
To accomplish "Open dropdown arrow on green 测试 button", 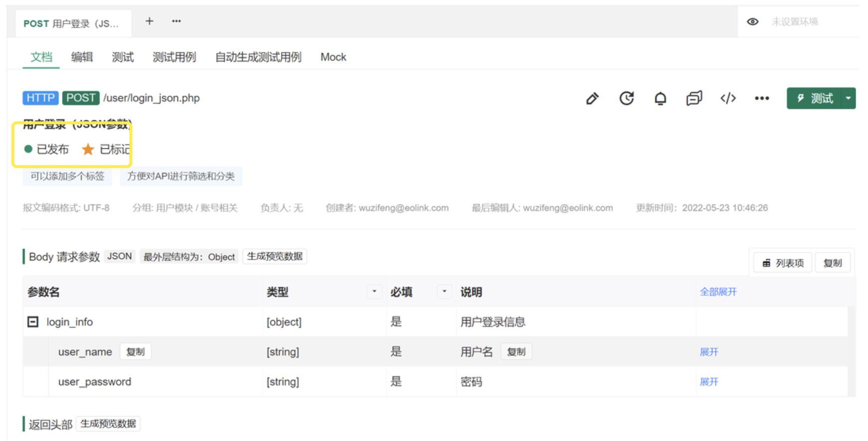I will tap(848, 99).
